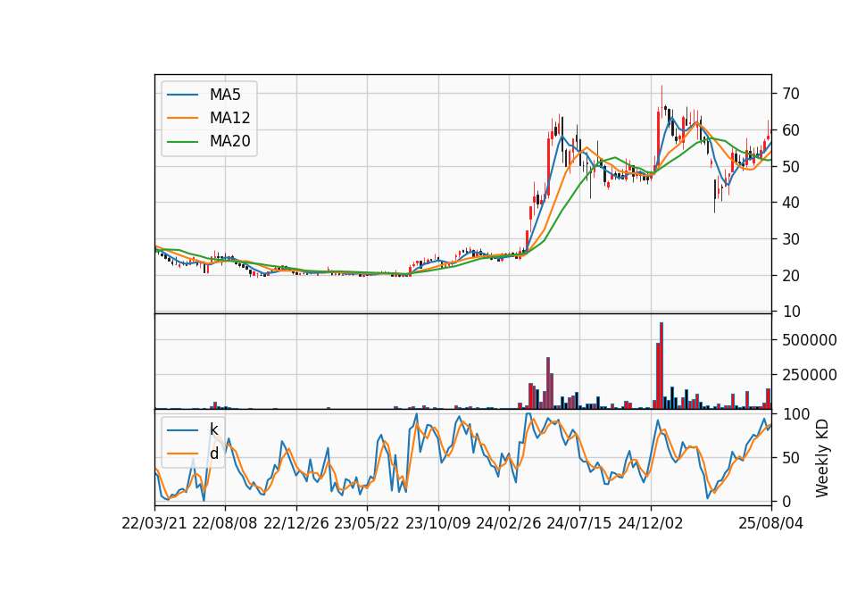Click the 20 price axis tick
This screenshot has height=616, width=857.
pyautogui.click(x=791, y=276)
